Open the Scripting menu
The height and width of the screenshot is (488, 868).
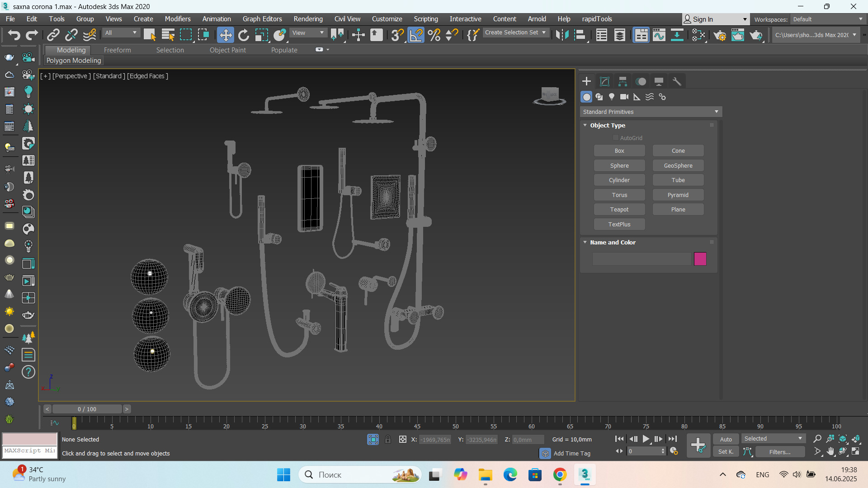point(426,19)
